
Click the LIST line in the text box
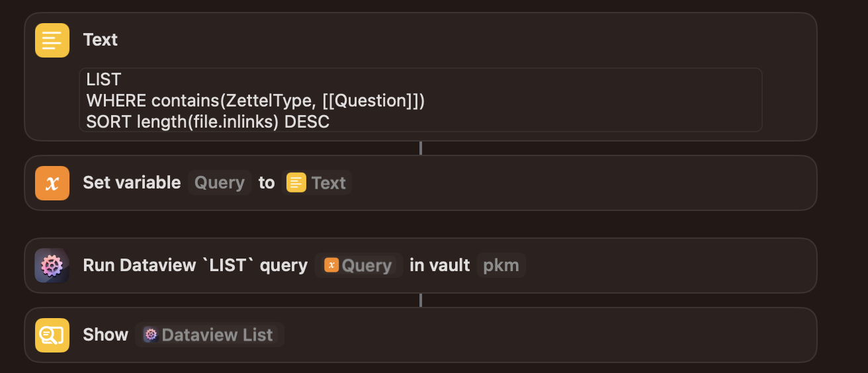(104, 79)
